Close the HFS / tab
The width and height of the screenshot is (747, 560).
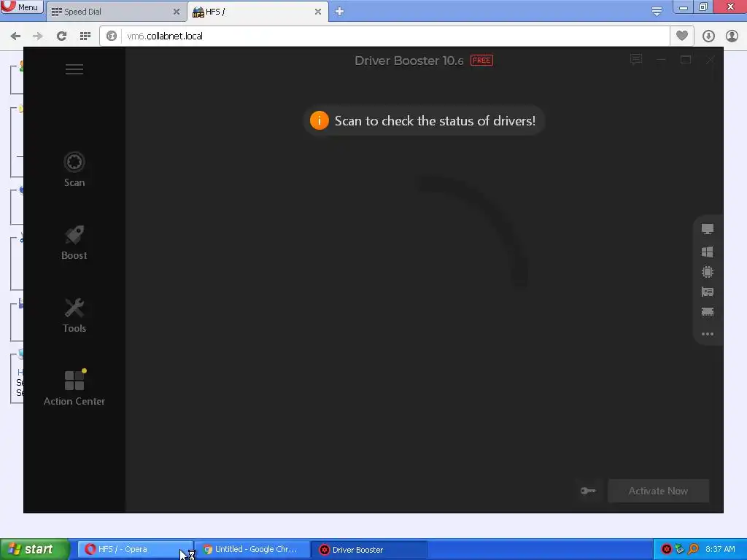[318, 12]
